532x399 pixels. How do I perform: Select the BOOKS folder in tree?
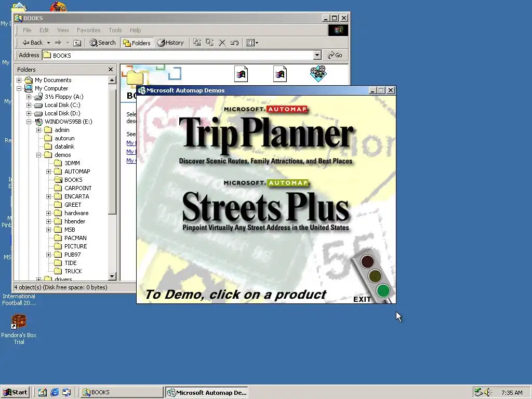73,180
